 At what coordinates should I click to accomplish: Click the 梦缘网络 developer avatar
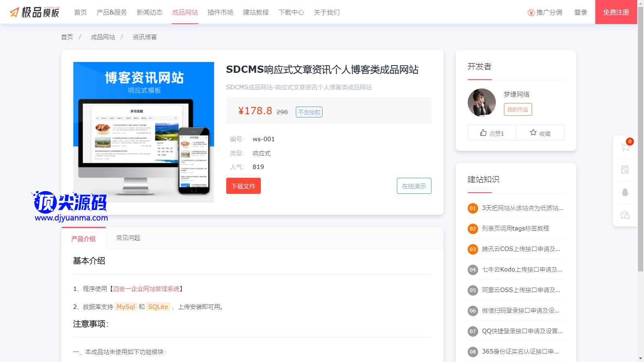(481, 103)
